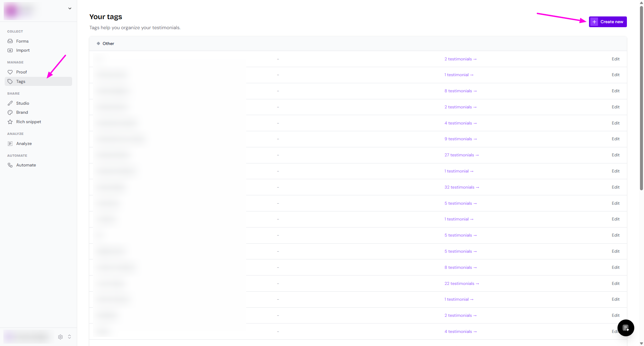Expand the account menu up-down chevron
The width and height of the screenshot is (644, 346).
[x=69, y=337]
